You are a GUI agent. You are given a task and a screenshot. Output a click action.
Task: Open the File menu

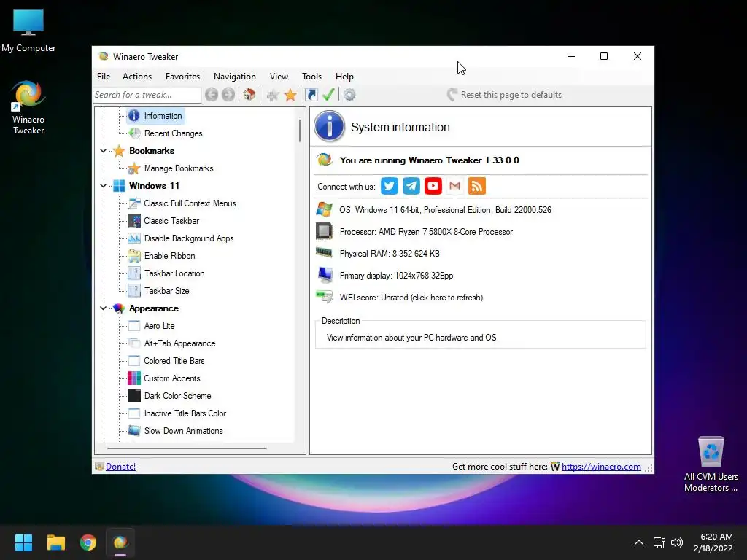(104, 76)
